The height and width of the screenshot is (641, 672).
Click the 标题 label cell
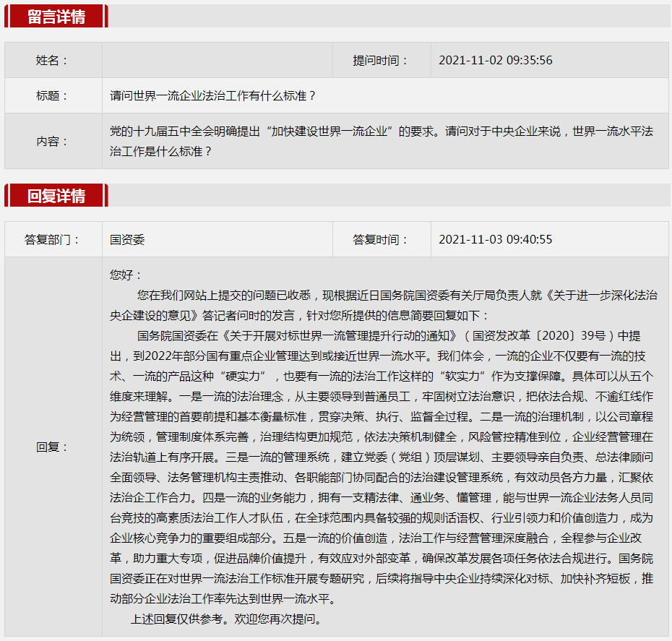(52, 95)
